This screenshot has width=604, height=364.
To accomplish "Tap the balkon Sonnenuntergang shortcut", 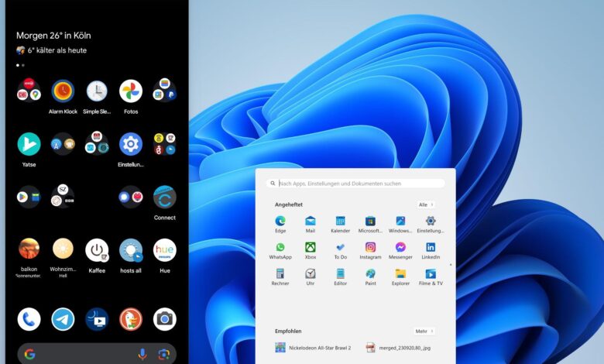I will pyautogui.click(x=29, y=250).
